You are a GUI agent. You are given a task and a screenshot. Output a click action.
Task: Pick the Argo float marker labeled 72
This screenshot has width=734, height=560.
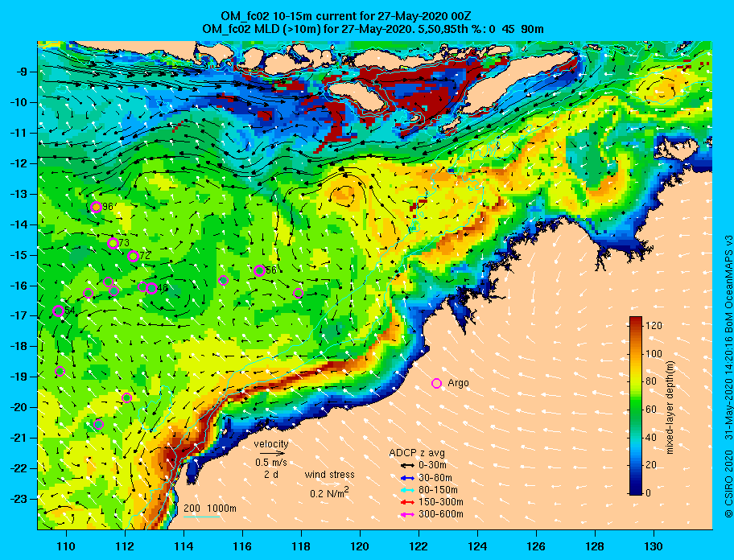pyautogui.click(x=133, y=256)
